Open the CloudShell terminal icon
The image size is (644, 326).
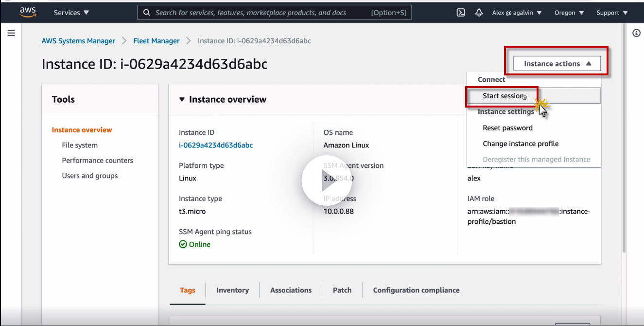[x=461, y=13]
